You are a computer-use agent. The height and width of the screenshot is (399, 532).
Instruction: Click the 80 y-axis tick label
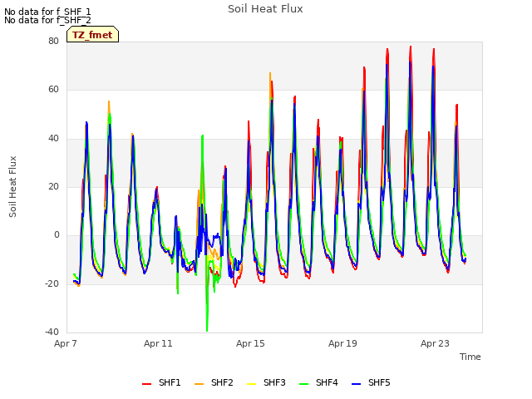[53, 41]
